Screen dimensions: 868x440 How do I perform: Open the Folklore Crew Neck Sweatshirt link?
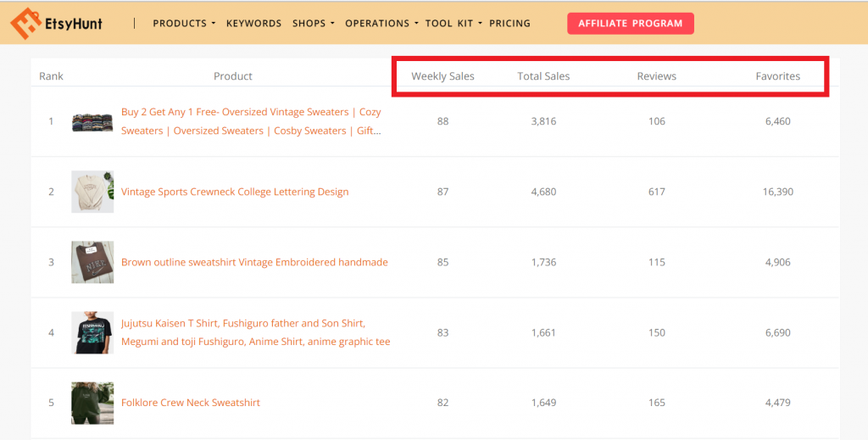click(191, 403)
